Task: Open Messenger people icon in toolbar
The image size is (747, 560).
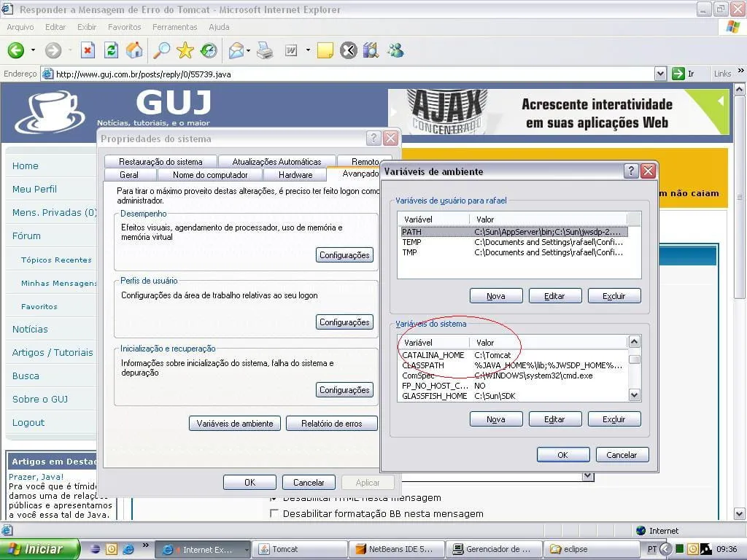Action: [395, 50]
